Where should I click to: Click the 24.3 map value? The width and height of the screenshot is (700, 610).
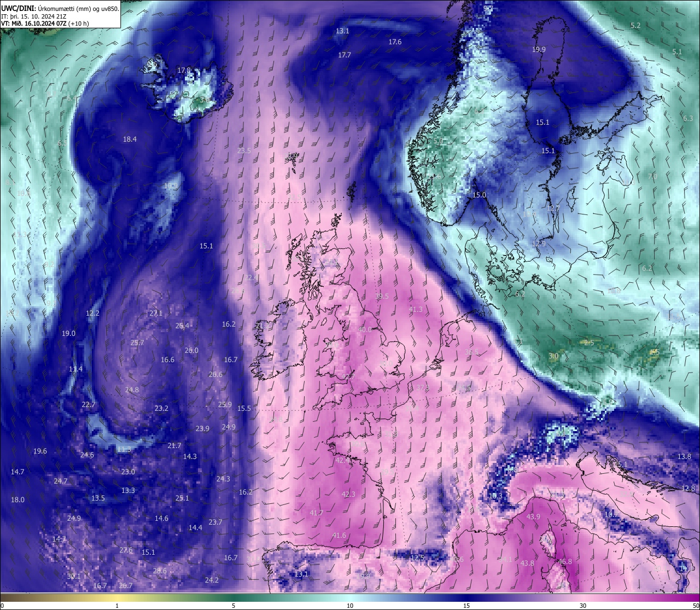click(223, 479)
